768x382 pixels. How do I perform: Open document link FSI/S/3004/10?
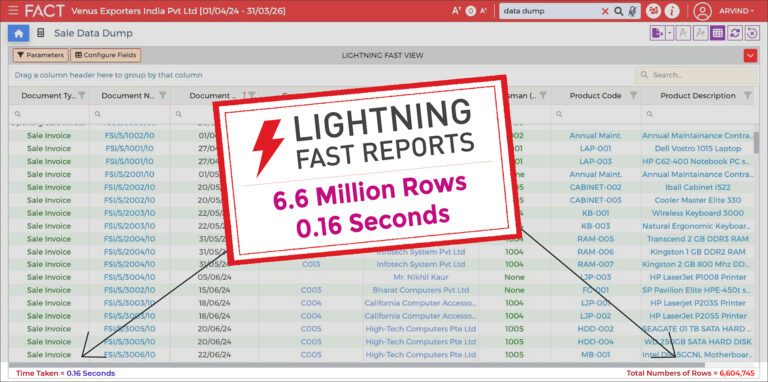130,277
